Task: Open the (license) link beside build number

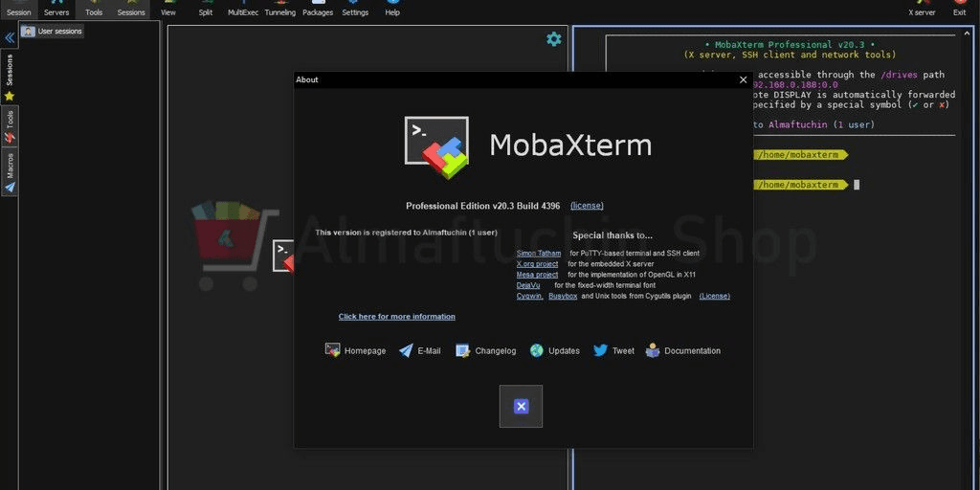Action: (587, 206)
